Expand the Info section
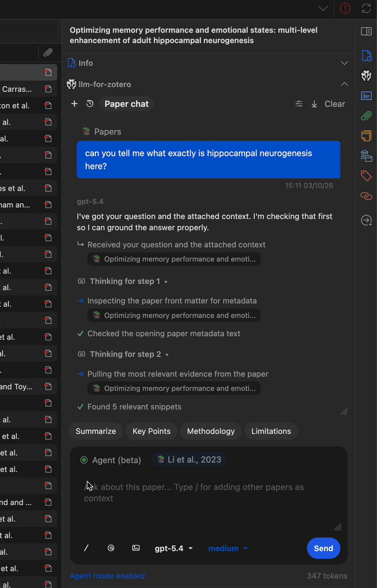The width and height of the screenshot is (377, 588). pos(208,63)
